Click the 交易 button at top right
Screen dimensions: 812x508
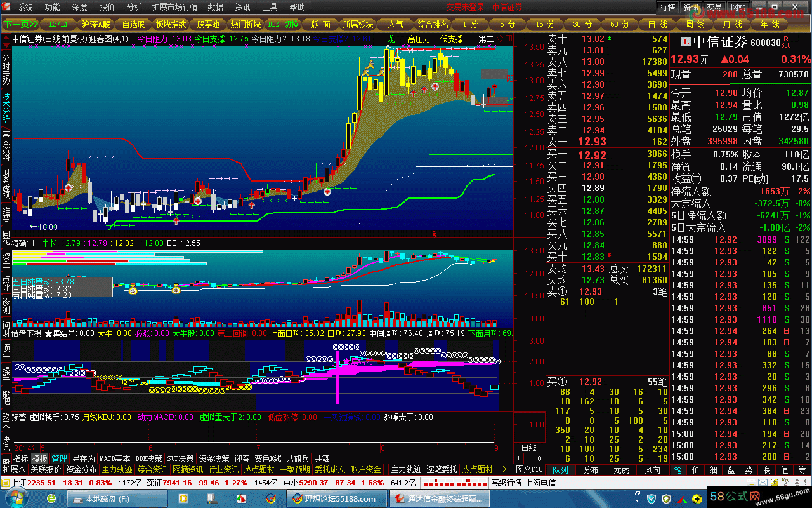(714, 7)
